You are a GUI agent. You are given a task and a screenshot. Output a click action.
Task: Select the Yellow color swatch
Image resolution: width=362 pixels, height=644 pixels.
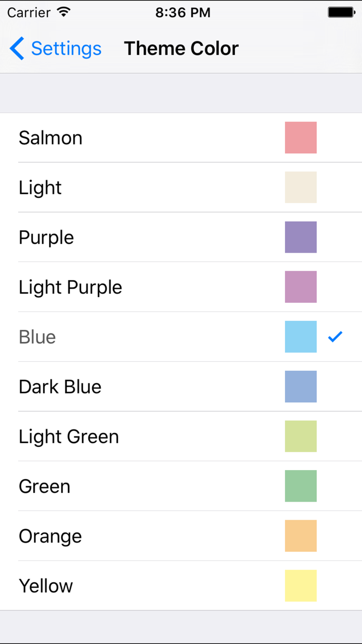click(x=300, y=586)
